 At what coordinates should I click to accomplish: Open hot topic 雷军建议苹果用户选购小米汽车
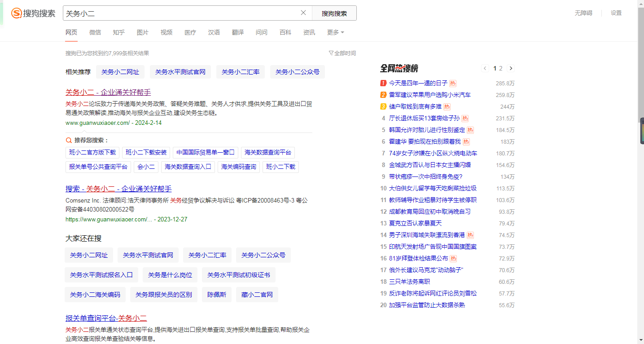tap(430, 95)
